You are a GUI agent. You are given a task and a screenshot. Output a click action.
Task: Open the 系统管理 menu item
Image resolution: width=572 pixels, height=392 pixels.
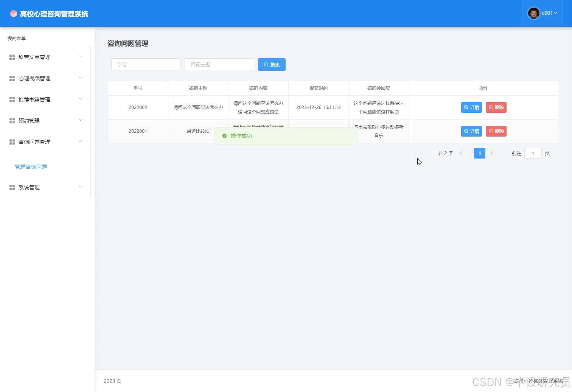(45, 187)
